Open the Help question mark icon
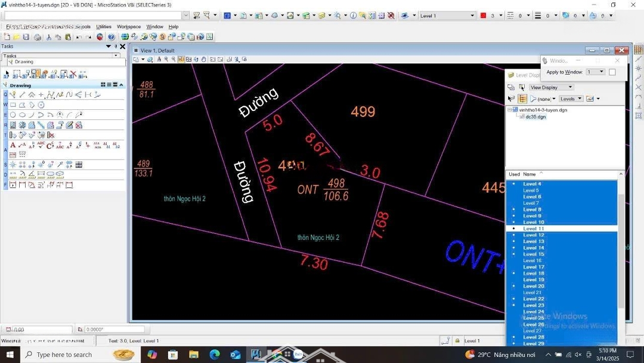The image size is (644, 363). (111, 37)
